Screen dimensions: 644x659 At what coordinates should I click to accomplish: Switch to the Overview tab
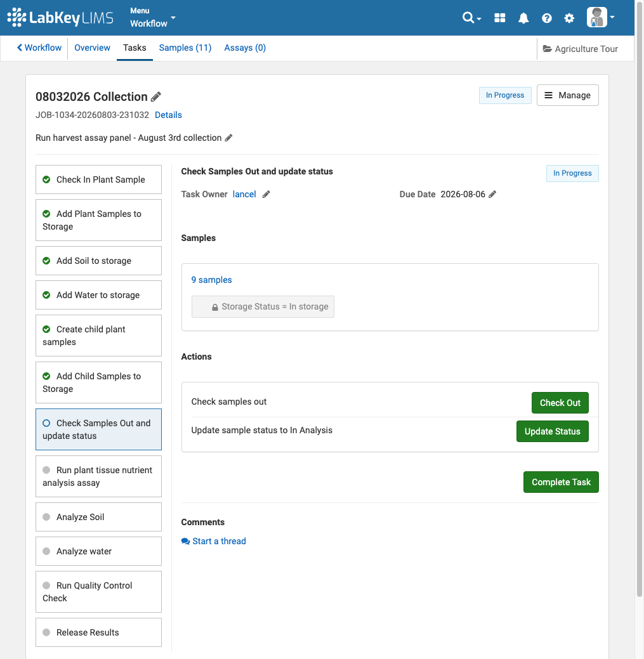(92, 48)
